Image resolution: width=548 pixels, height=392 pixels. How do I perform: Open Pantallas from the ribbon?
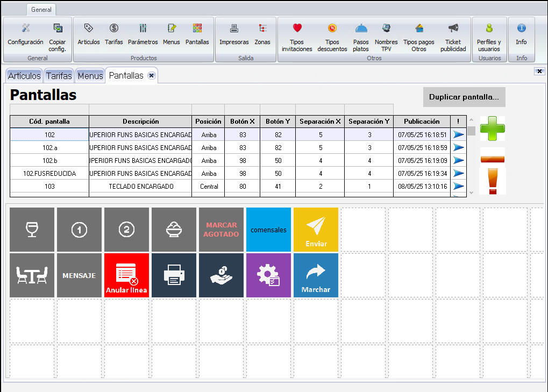[197, 34]
